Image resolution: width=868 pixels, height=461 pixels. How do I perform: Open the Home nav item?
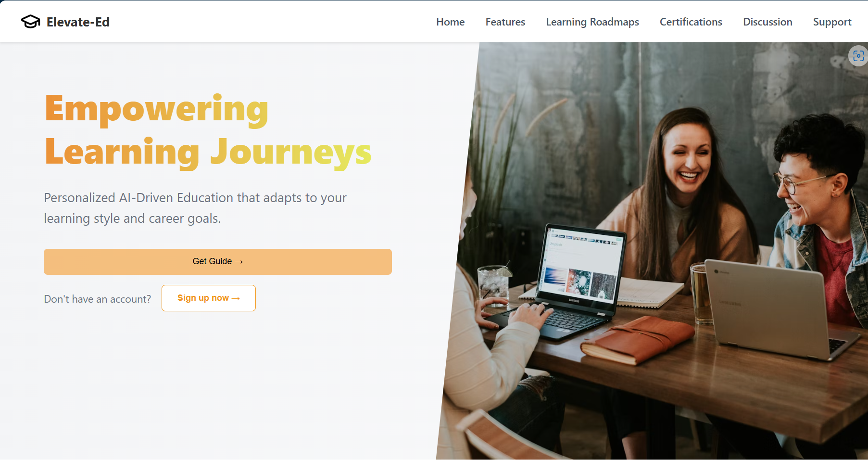click(450, 22)
